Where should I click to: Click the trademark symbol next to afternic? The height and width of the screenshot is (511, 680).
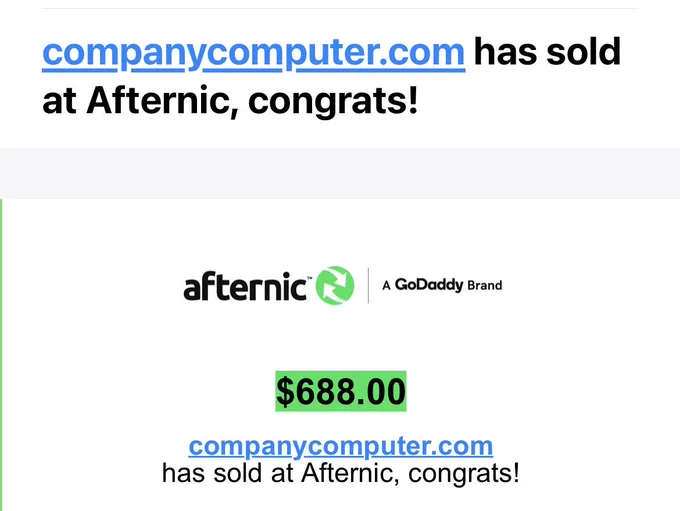tap(310, 277)
